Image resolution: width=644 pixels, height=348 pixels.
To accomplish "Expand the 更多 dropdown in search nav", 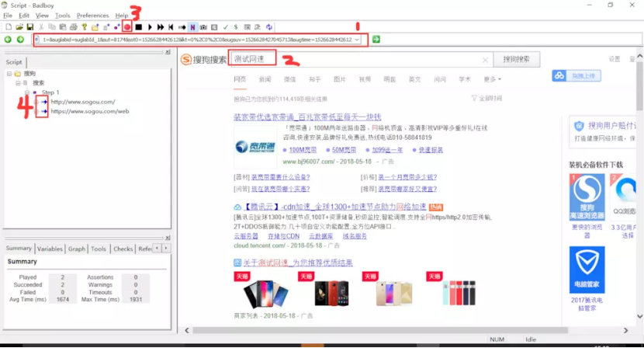I will click(x=492, y=79).
